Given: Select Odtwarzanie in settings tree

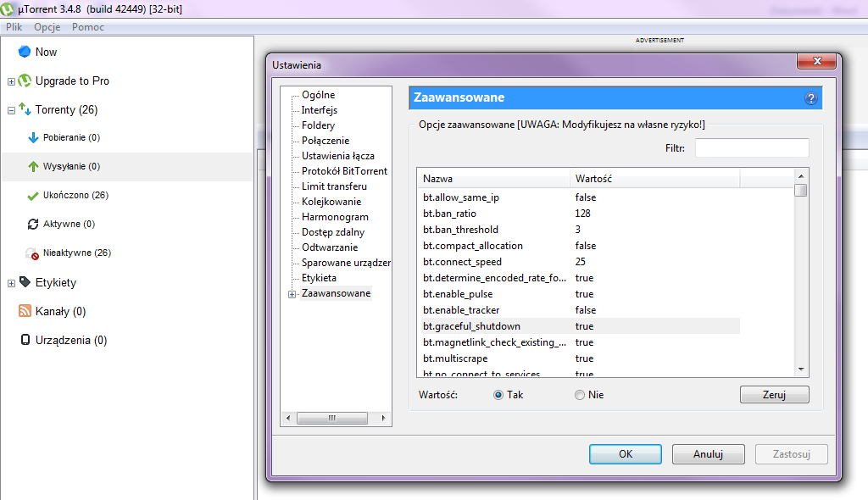Looking at the screenshot, I should [x=330, y=247].
